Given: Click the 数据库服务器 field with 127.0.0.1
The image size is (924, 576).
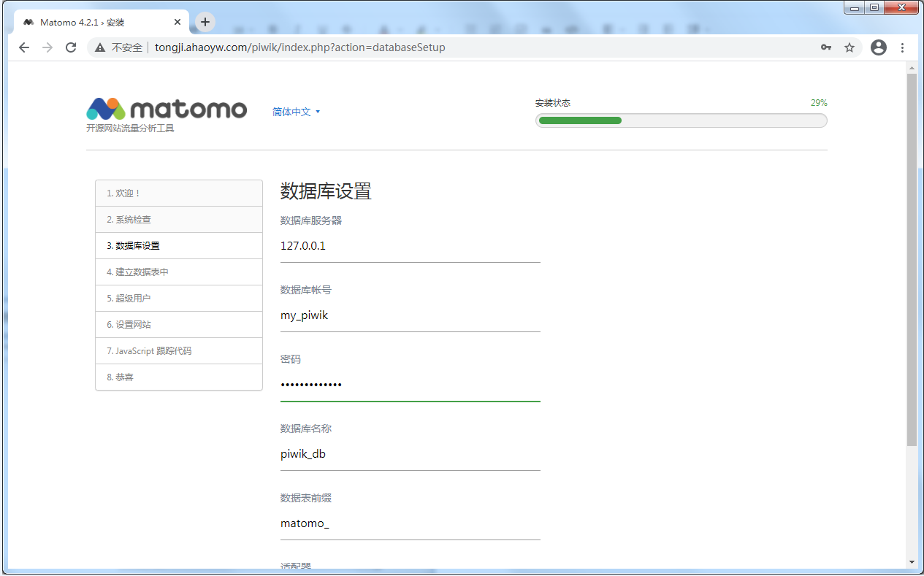Looking at the screenshot, I should point(411,246).
